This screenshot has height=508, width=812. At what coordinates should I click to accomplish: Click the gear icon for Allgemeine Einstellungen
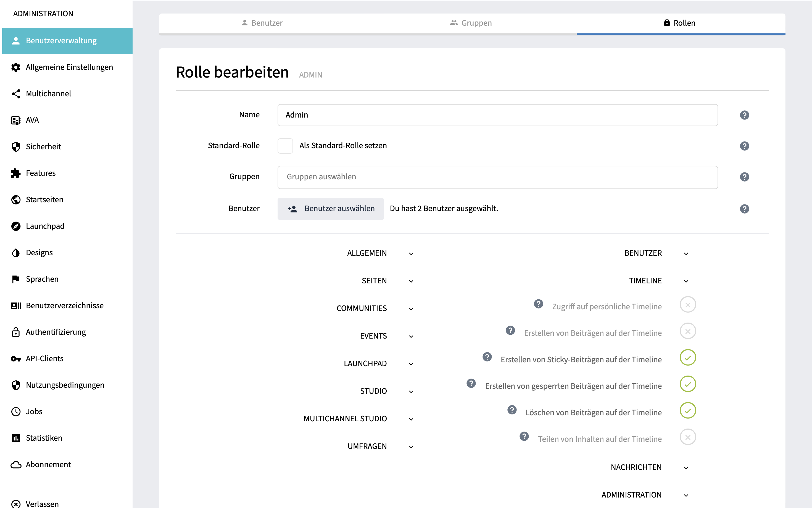tap(16, 67)
